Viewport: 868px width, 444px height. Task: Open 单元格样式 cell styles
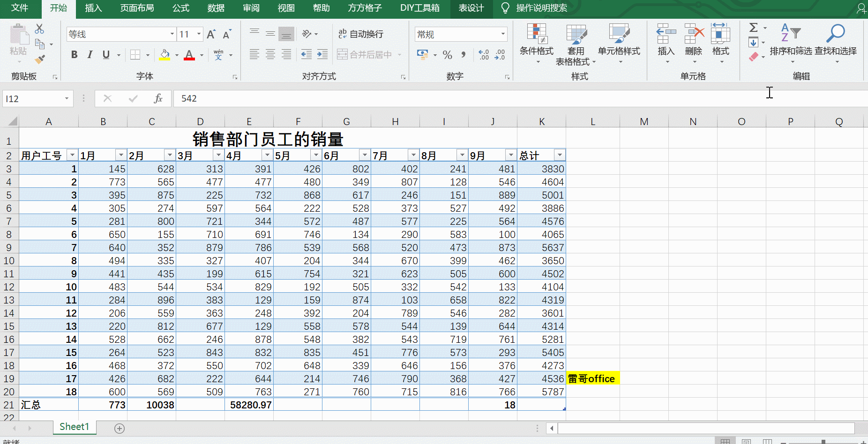tap(619, 44)
